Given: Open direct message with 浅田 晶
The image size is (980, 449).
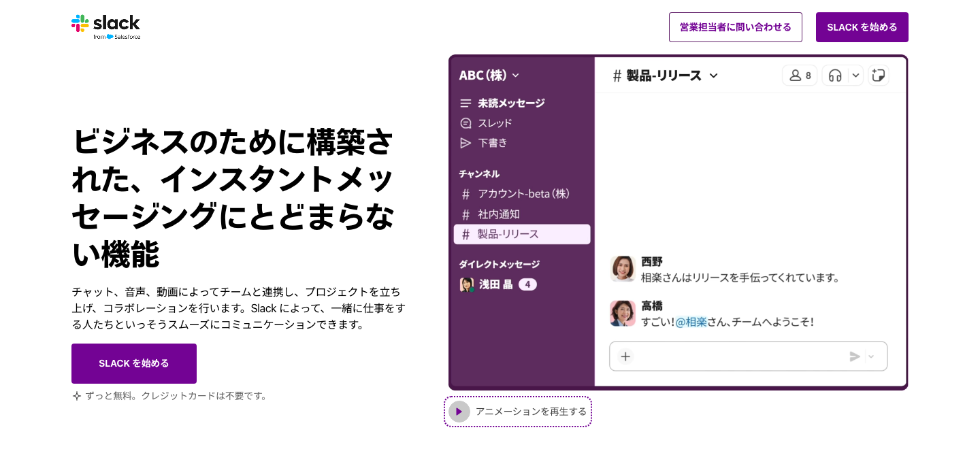Looking at the screenshot, I should click(496, 284).
